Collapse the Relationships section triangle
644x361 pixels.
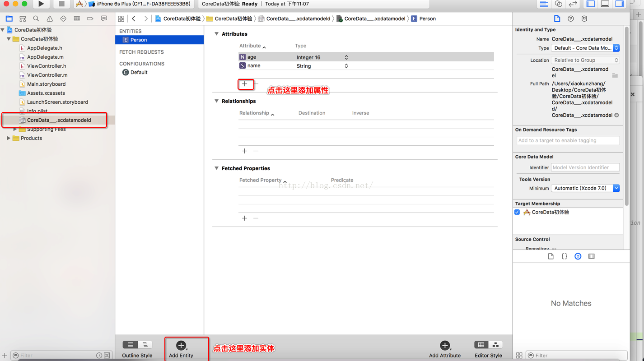click(216, 101)
